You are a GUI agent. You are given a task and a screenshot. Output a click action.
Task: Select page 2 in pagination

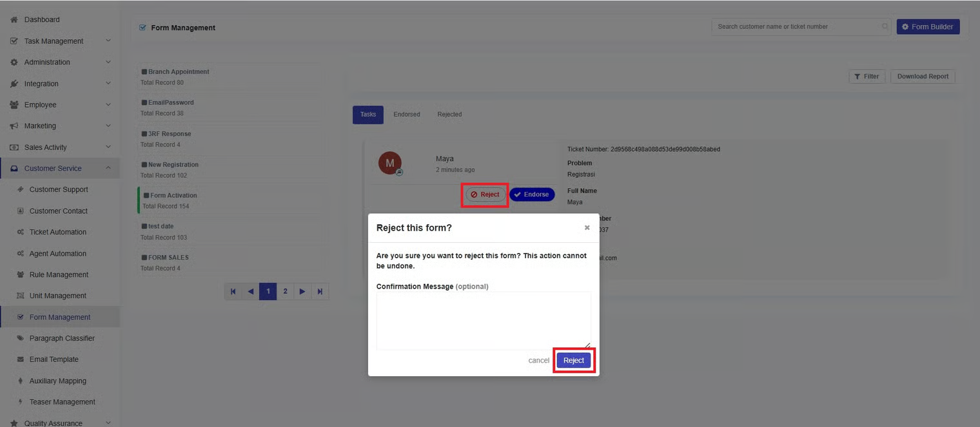pyautogui.click(x=285, y=292)
